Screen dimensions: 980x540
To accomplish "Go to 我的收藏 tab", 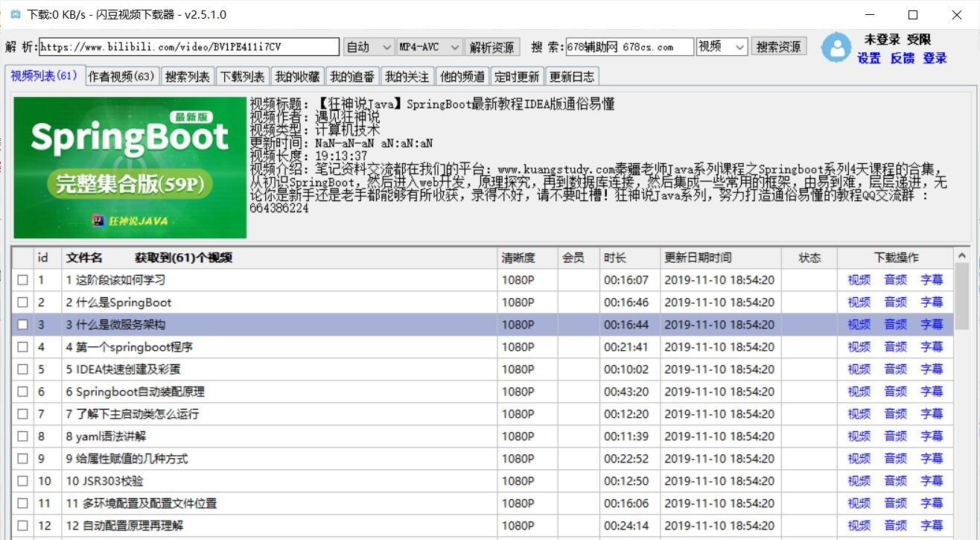I will click(297, 76).
